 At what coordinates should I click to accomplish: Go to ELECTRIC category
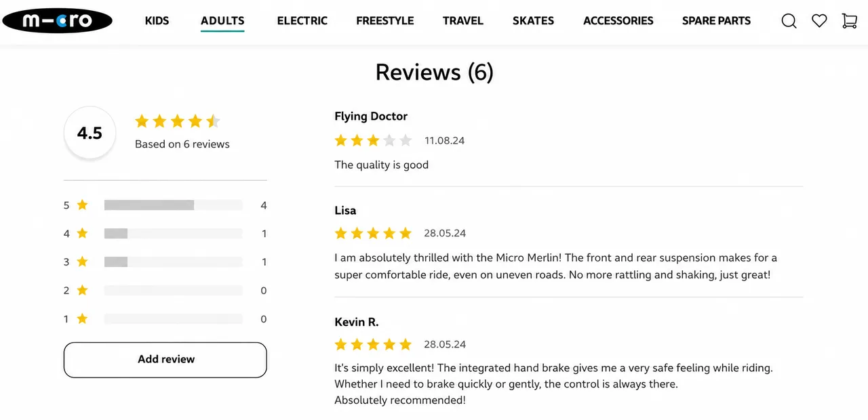pyautogui.click(x=302, y=21)
